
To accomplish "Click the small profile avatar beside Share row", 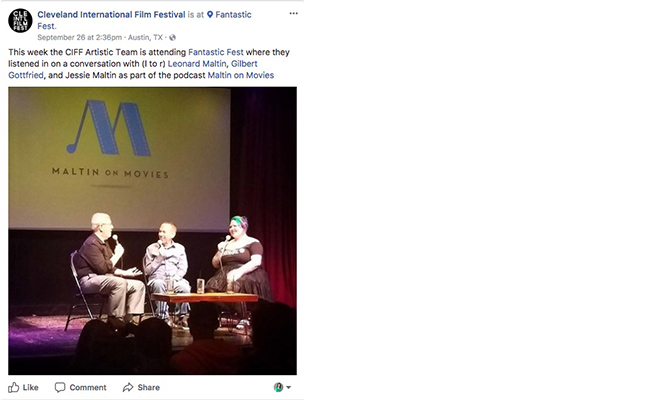I will 279,387.
